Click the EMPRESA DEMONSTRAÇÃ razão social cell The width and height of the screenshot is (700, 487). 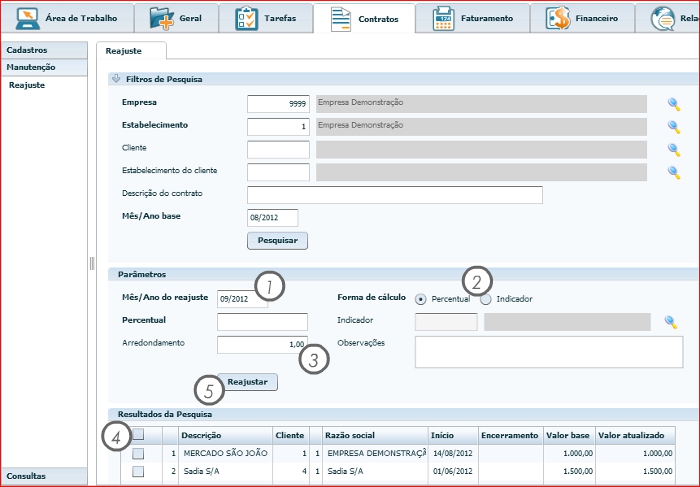[375, 454]
